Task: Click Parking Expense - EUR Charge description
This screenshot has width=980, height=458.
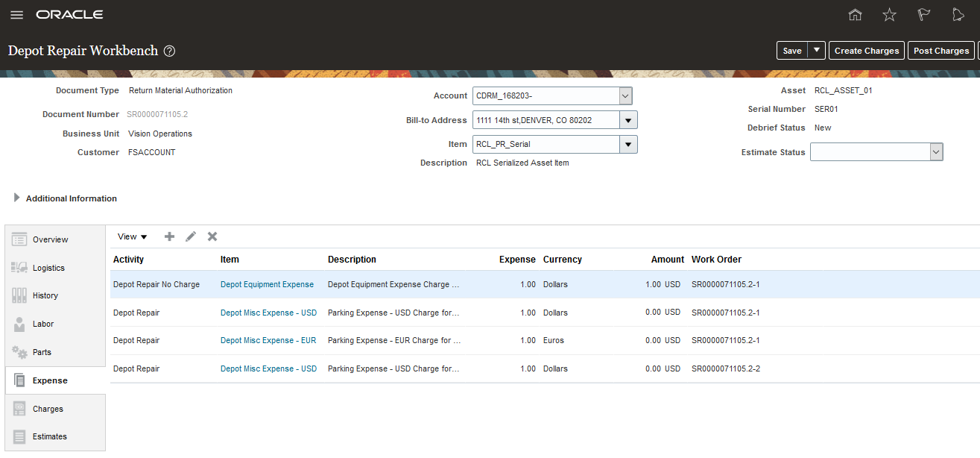Action: coord(394,340)
